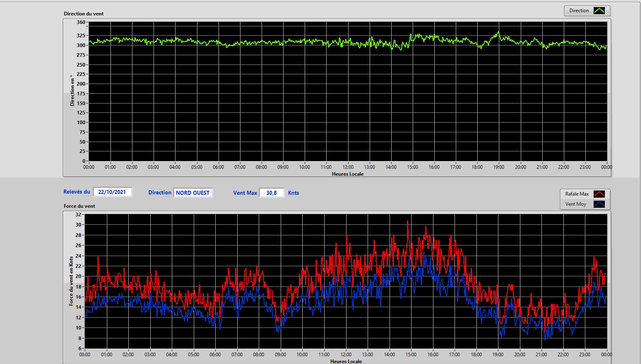Click the date field showing 22/10/2021
641x364 pixels.
click(x=112, y=192)
